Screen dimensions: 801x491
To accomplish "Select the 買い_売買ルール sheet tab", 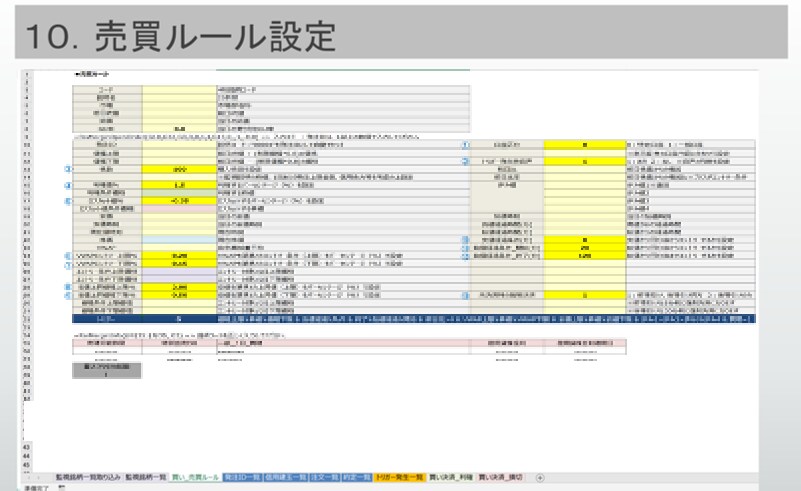I will [x=195, y=477].
